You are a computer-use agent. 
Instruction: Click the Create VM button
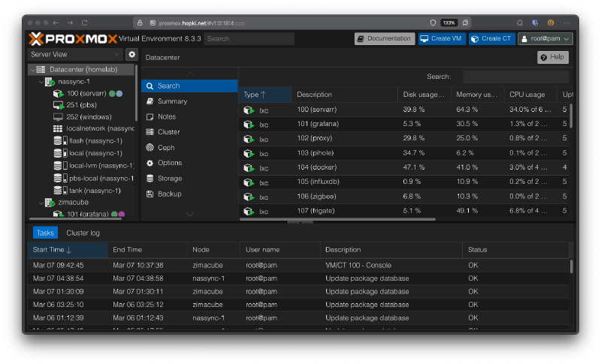pyautogui.click(x=441, y=39)
